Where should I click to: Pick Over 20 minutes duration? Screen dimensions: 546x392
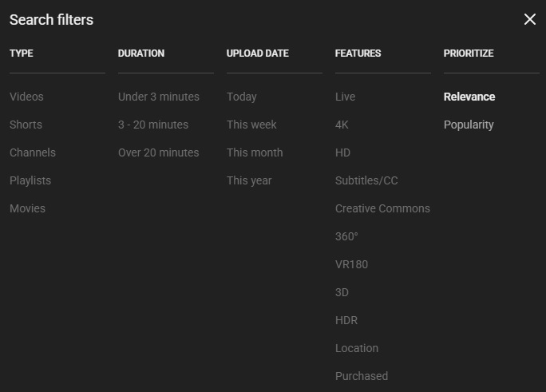(158, 152)
